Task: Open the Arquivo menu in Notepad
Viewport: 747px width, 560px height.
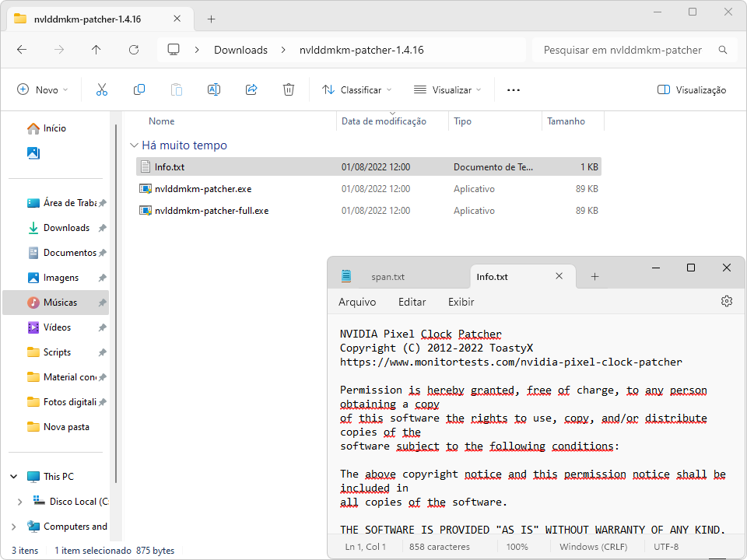Action: pyautogui.click(x=357, y=302)
